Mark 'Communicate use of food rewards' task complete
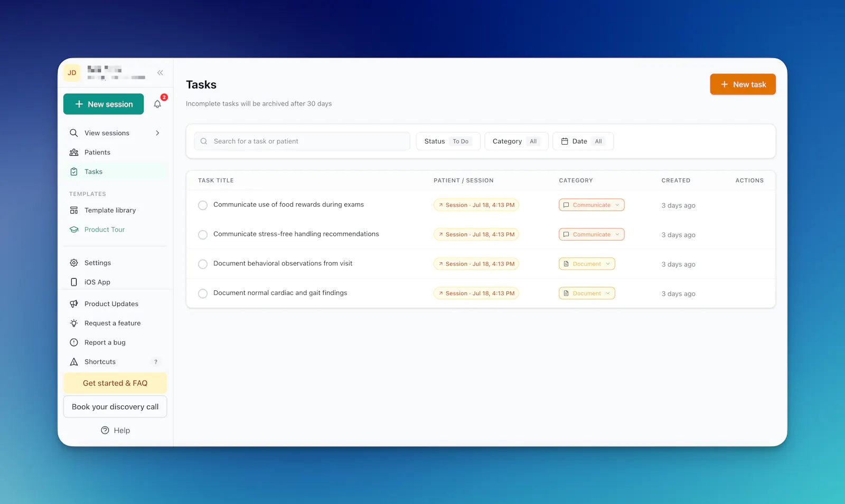This screenshot has height=504, width=845. click(203, 205)
